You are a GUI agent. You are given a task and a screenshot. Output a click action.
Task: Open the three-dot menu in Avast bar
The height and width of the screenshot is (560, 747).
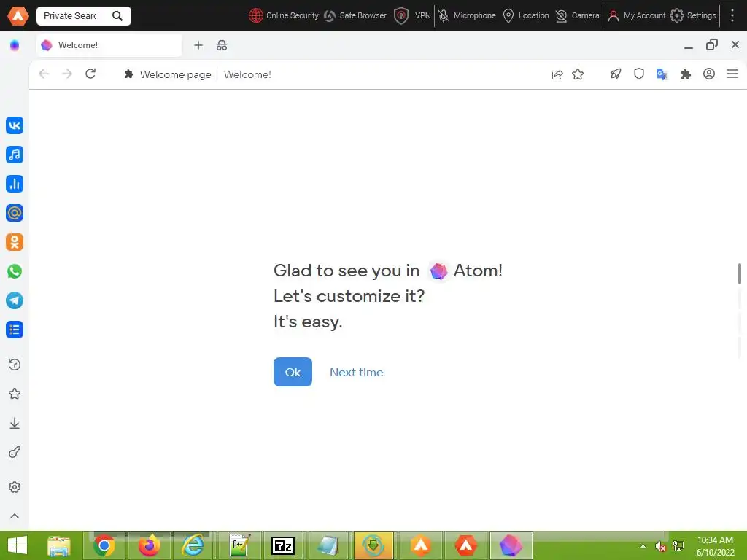[732, 16]
